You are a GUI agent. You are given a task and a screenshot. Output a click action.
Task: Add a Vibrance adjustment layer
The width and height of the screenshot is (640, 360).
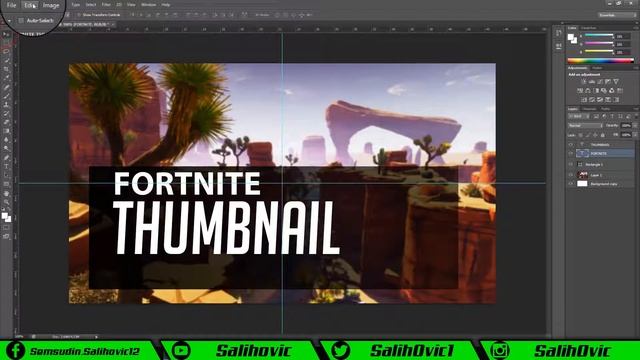[x=616, y=82]
